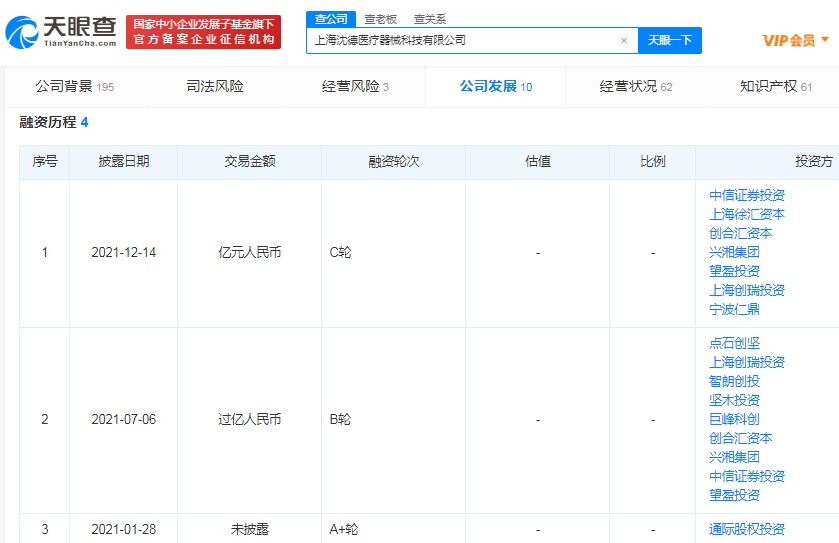The width and height of the screenshot is (839, 543).
Task: Open investor link 巨峰科创
Action: [734, 419]
